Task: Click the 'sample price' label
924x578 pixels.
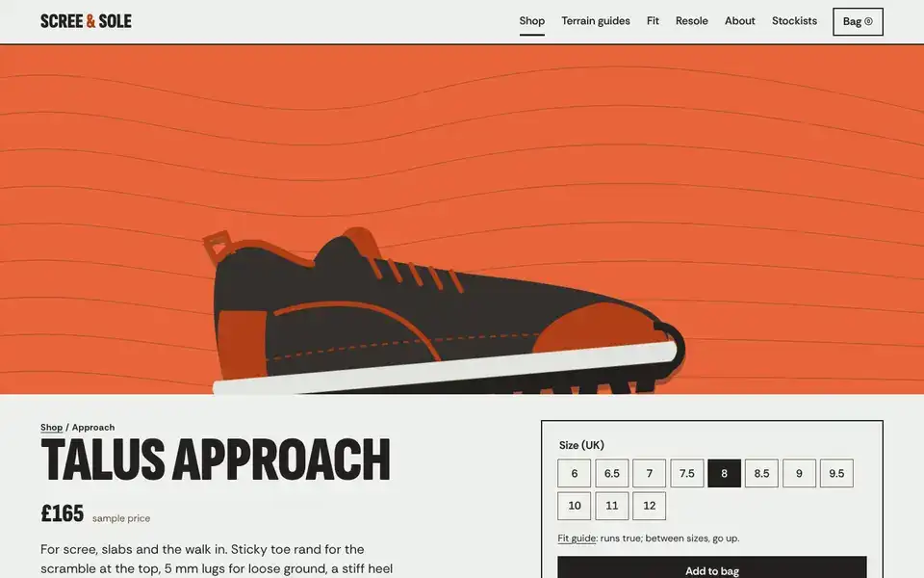Action: 121,518
